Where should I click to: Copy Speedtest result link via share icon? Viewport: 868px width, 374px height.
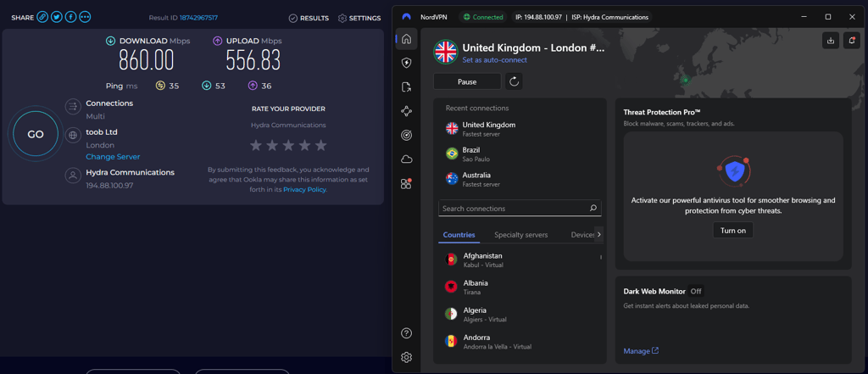(42, 17)
